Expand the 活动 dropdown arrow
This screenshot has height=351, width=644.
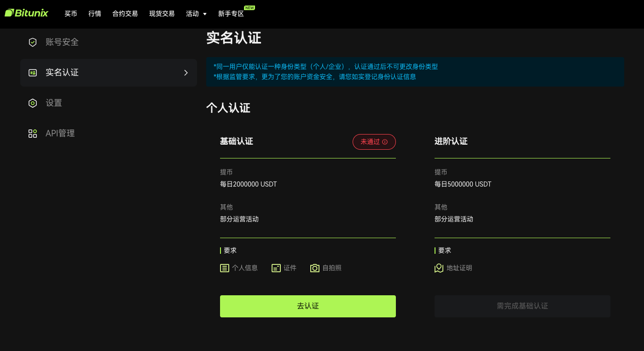[x=205, y=14]
